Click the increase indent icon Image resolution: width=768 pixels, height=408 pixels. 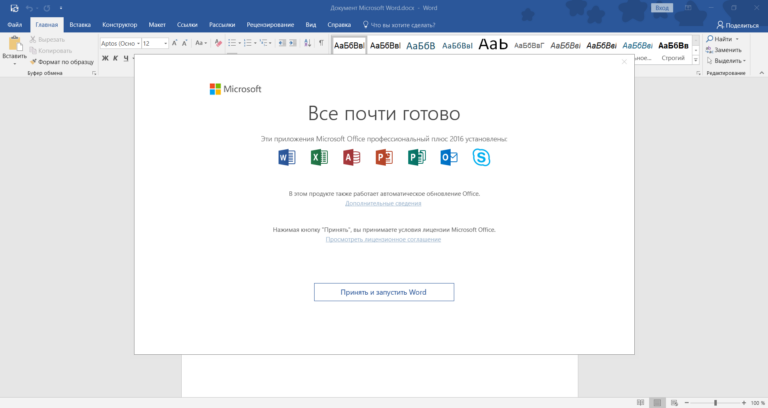coord(293,43)
